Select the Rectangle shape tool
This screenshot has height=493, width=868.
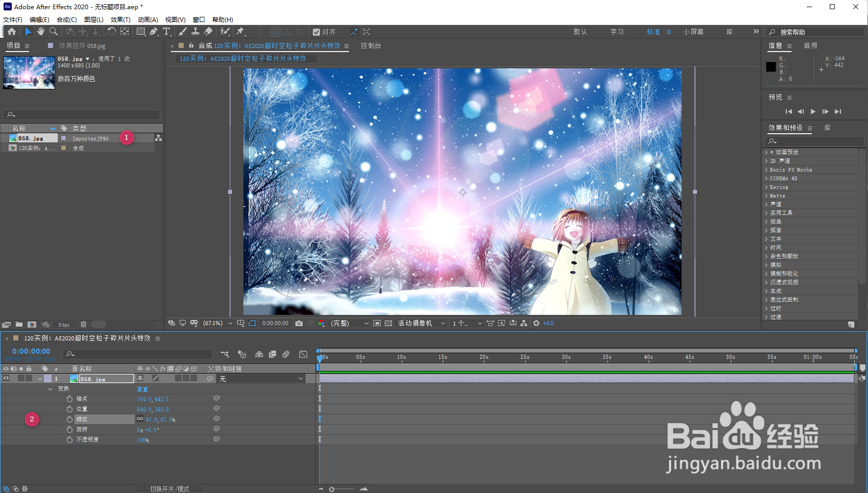[x=141, y=32]
